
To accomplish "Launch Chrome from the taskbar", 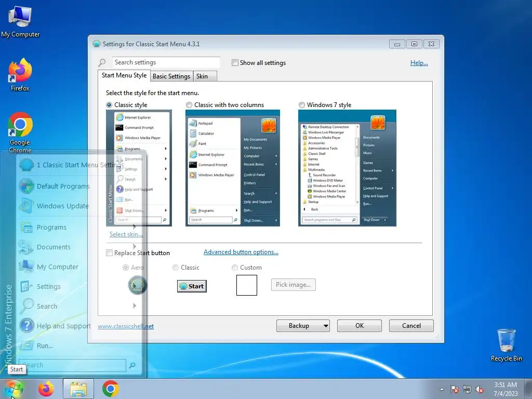I will 111,389.
